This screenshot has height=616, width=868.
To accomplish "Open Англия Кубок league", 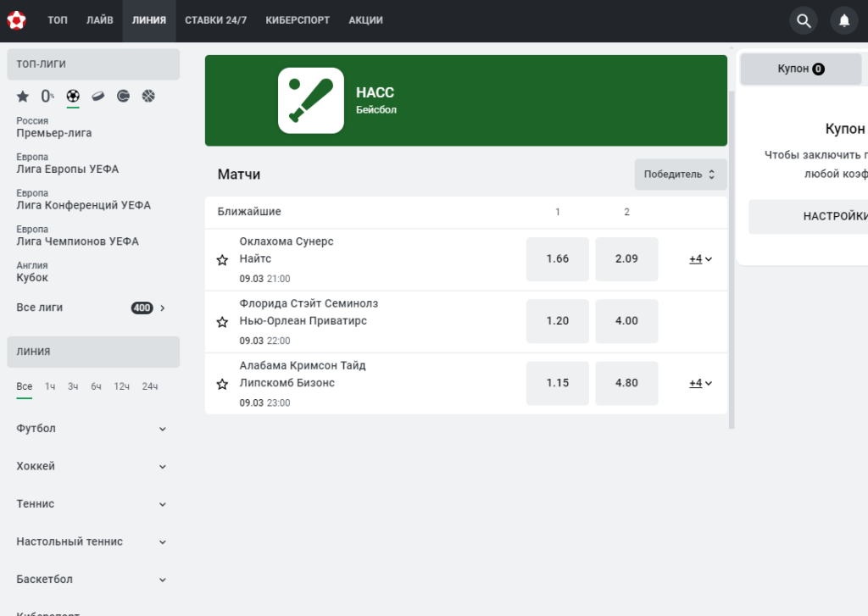I will click(32, 271).
